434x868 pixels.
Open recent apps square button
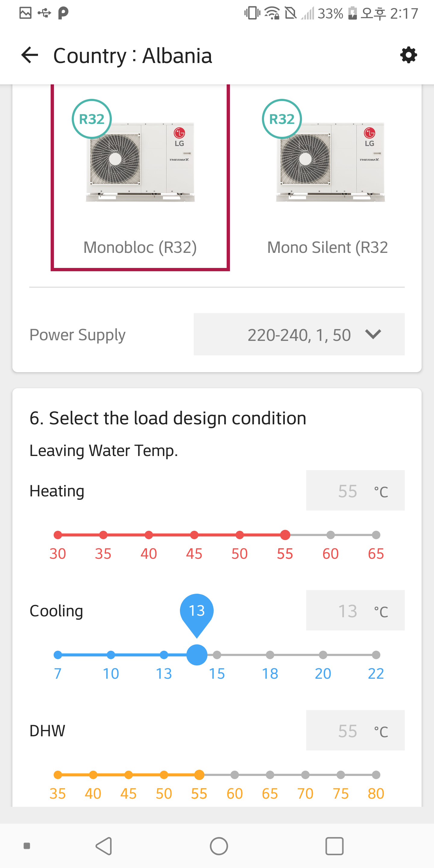[334, 846]
